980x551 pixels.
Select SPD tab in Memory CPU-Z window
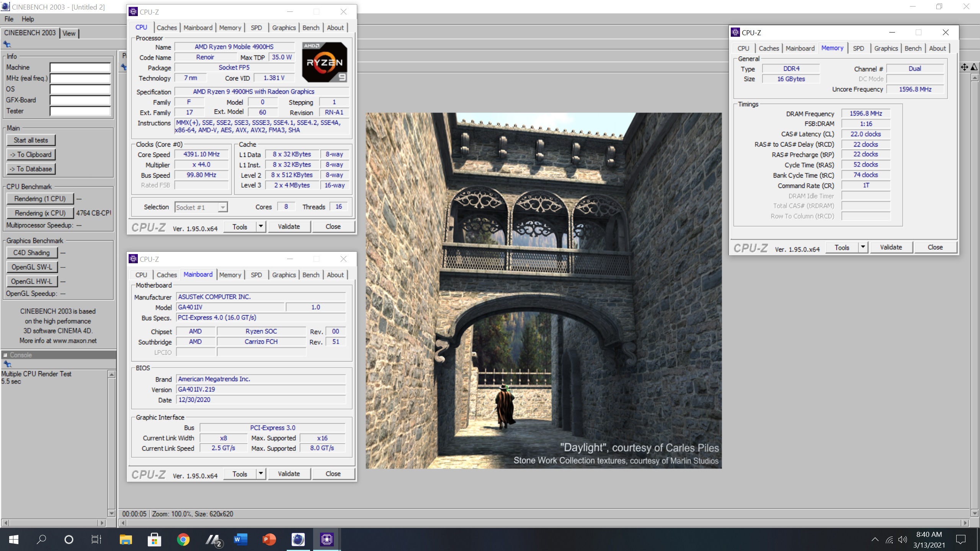[x=858, y=48]
